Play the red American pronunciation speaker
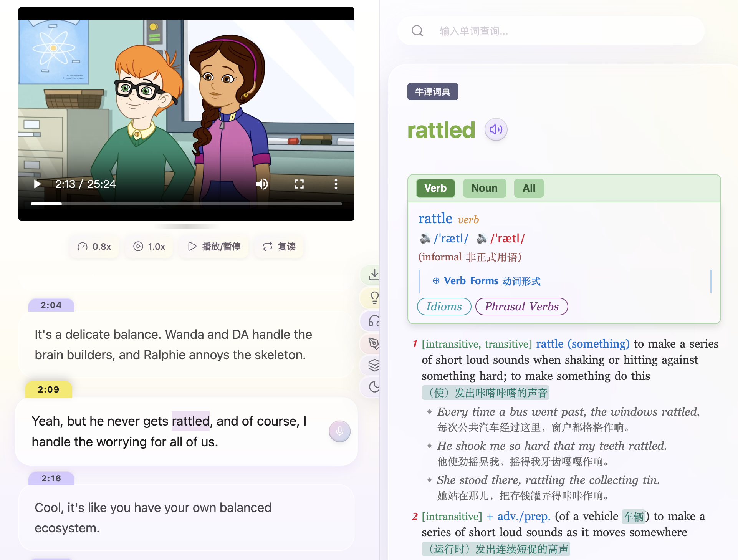 click(482, 239)
